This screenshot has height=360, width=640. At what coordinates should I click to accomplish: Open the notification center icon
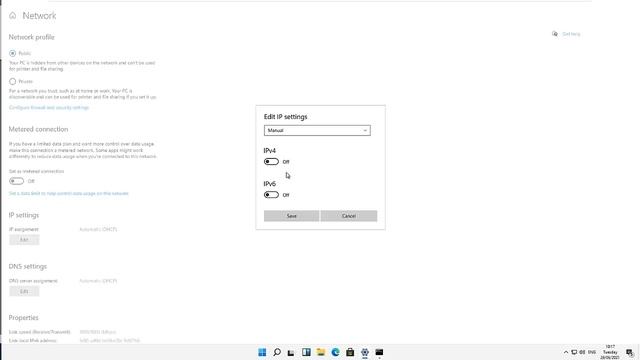(630, 352)
